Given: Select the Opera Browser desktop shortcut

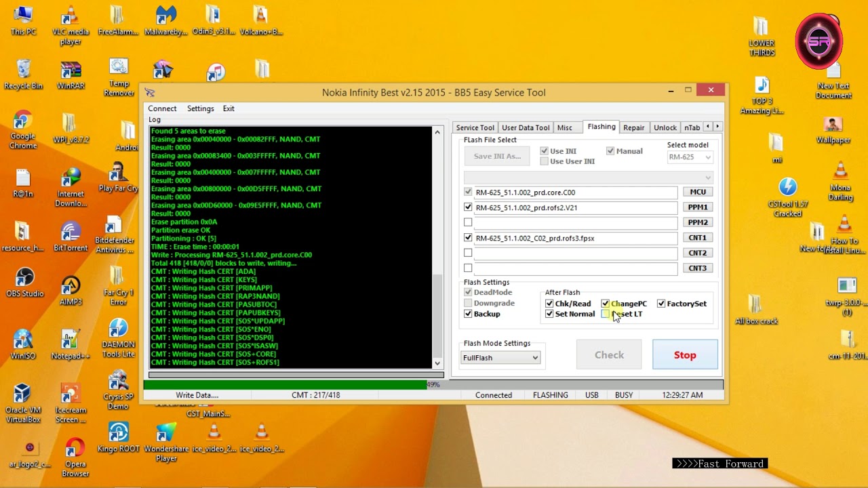Looking at the screenshot, I should (x=75, y=458).
